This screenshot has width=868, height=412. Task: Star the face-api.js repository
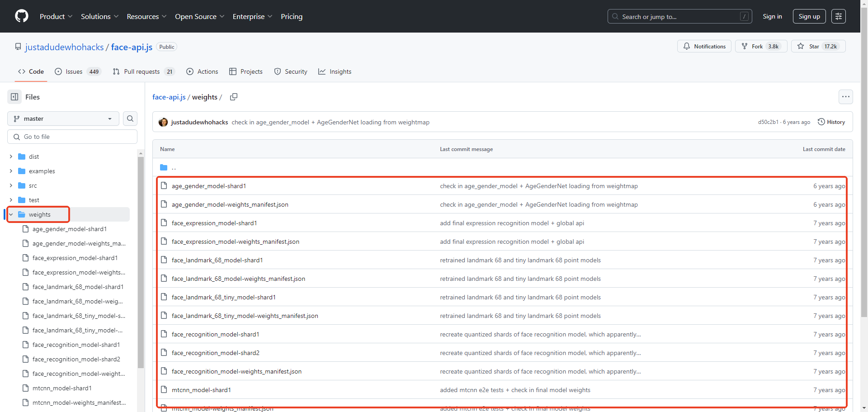tap(818, 46)
